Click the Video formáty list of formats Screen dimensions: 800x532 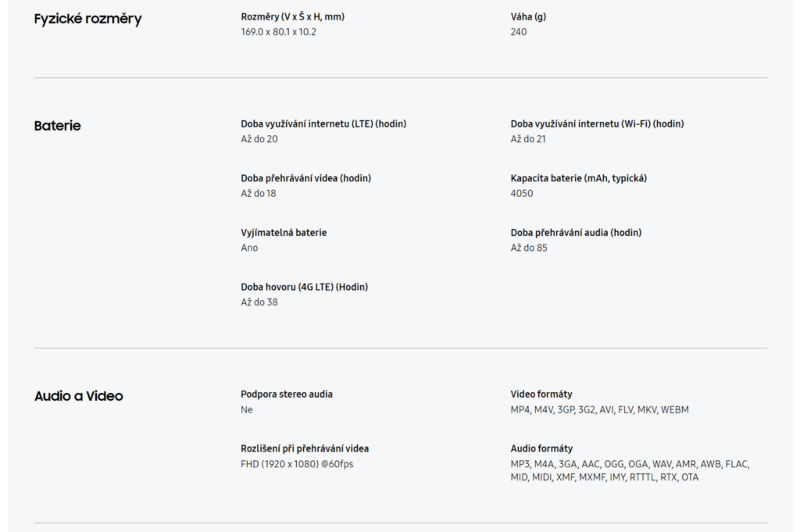[599, 410]
